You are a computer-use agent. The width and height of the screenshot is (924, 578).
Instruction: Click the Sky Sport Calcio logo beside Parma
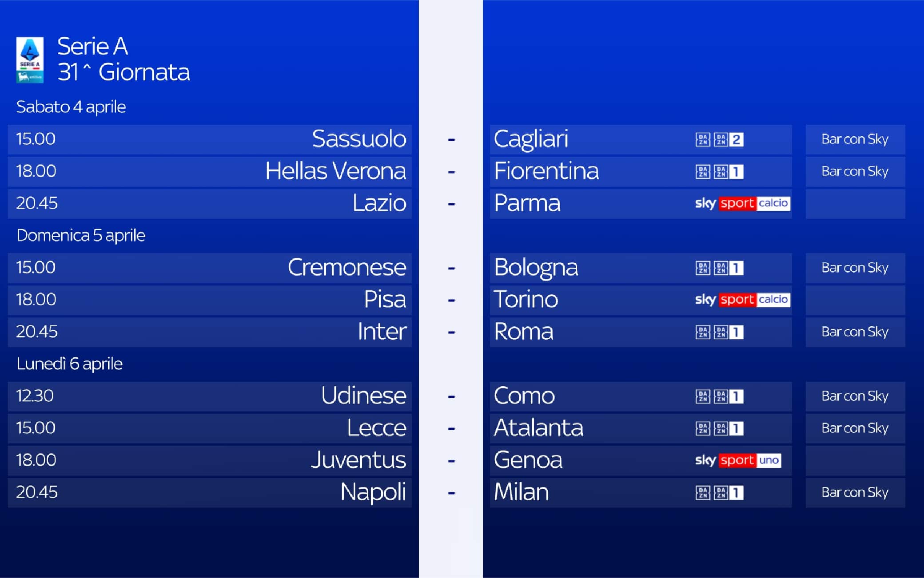(x=742, y=203)
